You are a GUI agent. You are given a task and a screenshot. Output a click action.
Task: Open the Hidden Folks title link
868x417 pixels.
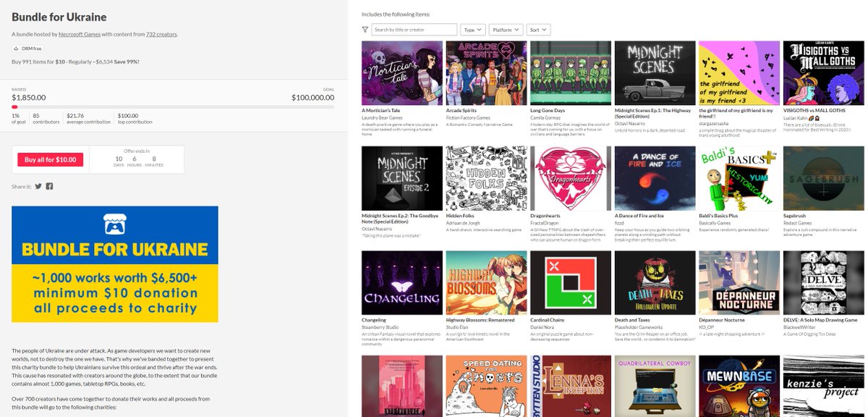tap(461, 216)
